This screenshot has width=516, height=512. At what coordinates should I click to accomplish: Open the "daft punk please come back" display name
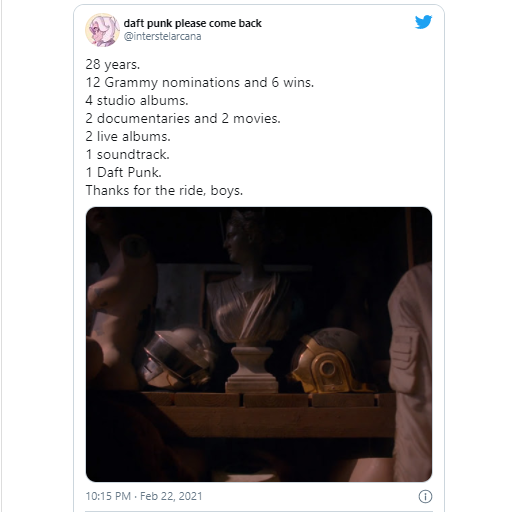pos(192,23)
